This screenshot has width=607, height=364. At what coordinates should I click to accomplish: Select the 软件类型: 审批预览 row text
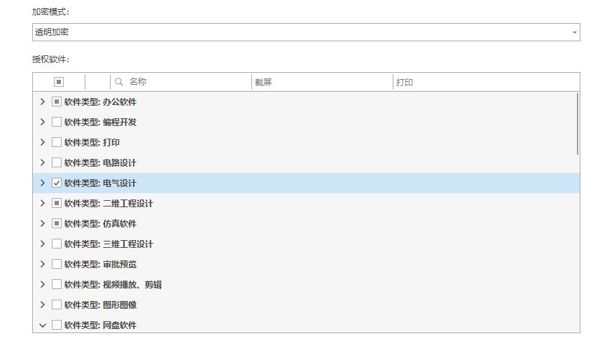coord(100,264)
